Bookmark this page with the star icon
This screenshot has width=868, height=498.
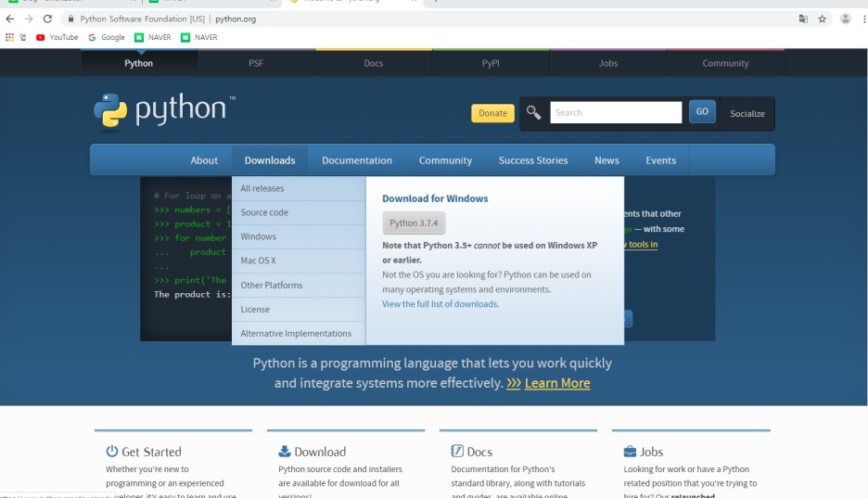pyautogui.click(x=822, y=19)
